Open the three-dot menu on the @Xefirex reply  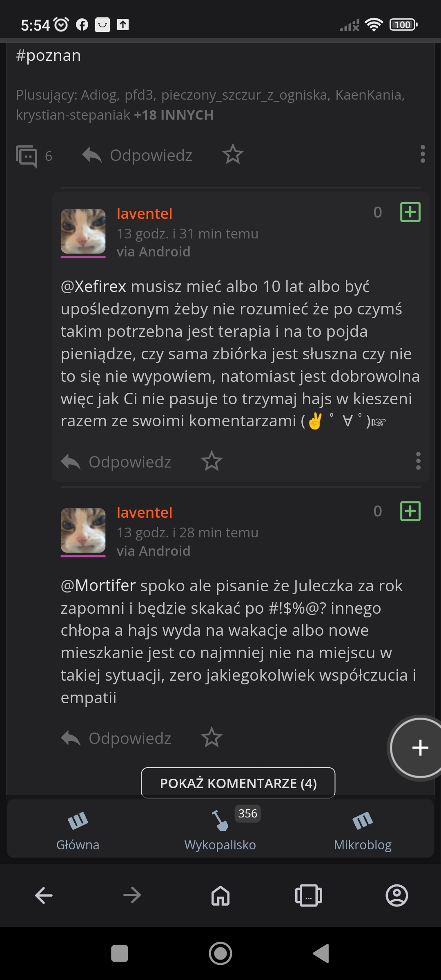tap(418, 461)
